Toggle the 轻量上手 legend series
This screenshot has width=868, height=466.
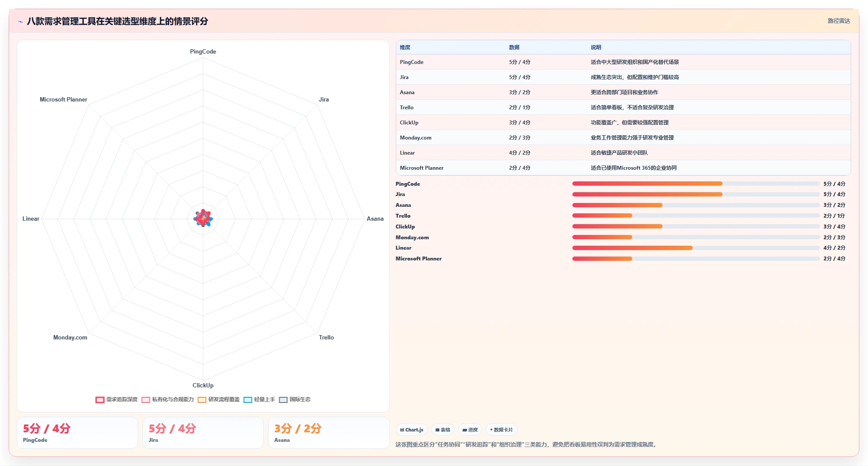pyautogui.click(x=259, y=399)
